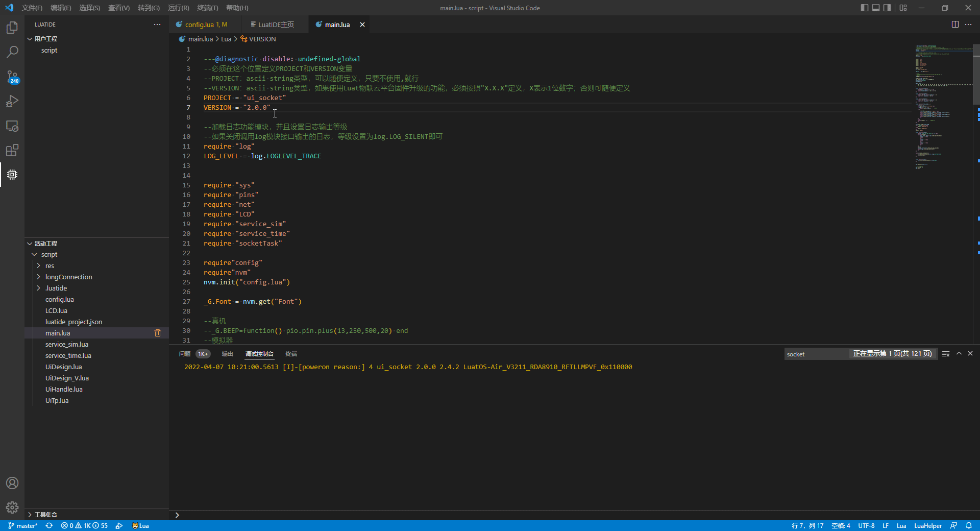Expand the .luatide folder
Image resolution: width=980 pixels, height=531 pixels.
[x=38, y=288]
